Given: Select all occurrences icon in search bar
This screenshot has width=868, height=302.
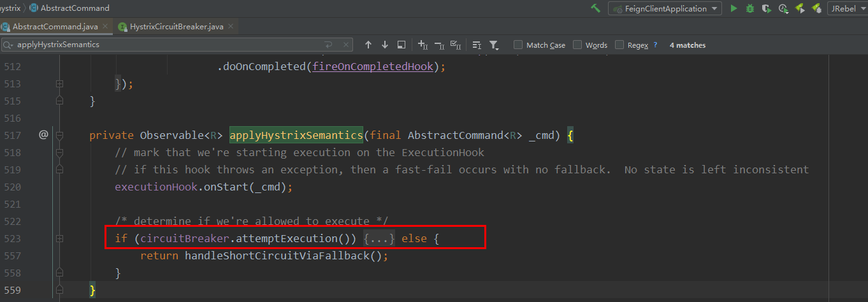Looking at the screenshot, I should (456, 45).
